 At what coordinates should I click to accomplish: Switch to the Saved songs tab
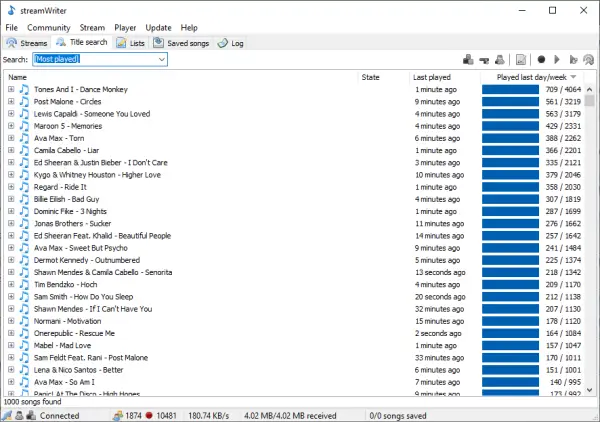(181, 43)
